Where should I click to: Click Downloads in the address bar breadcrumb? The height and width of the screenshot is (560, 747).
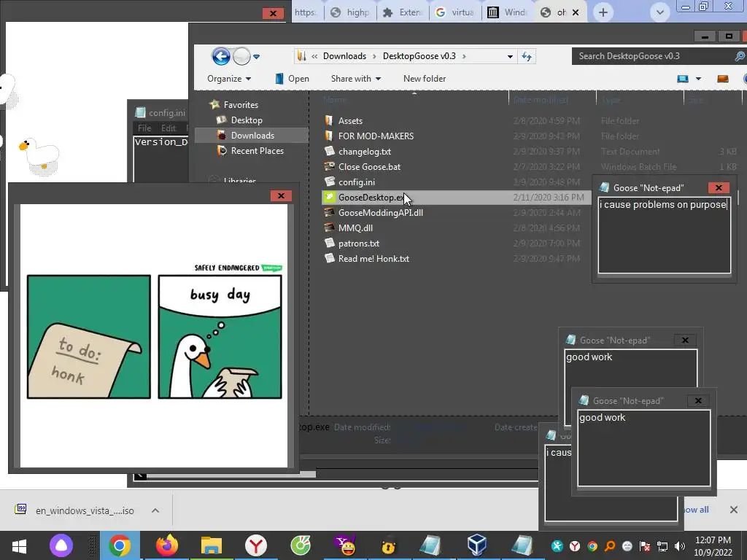click(344, 56)
